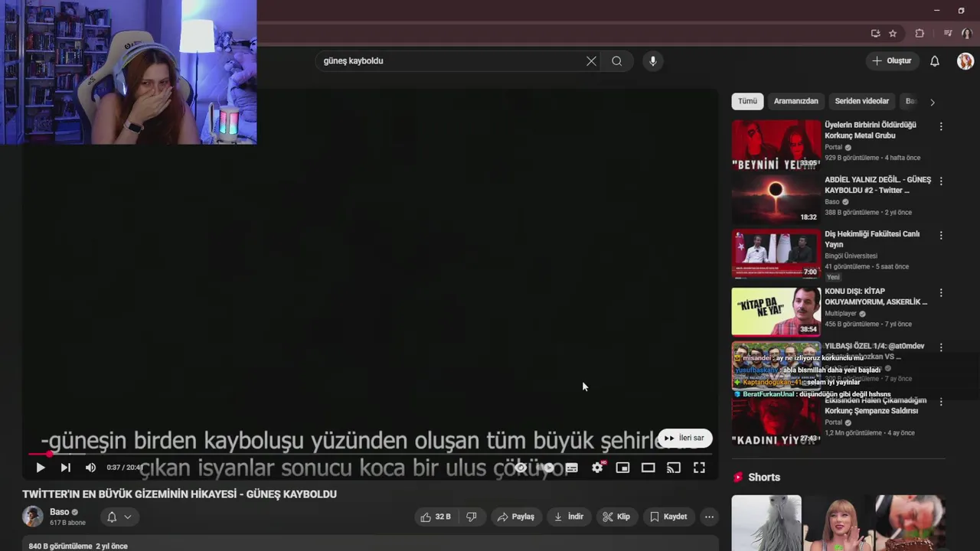Open first Shorts thumbnail on left
The width and height of the screenshot is (980, 551).
[766, 523]
